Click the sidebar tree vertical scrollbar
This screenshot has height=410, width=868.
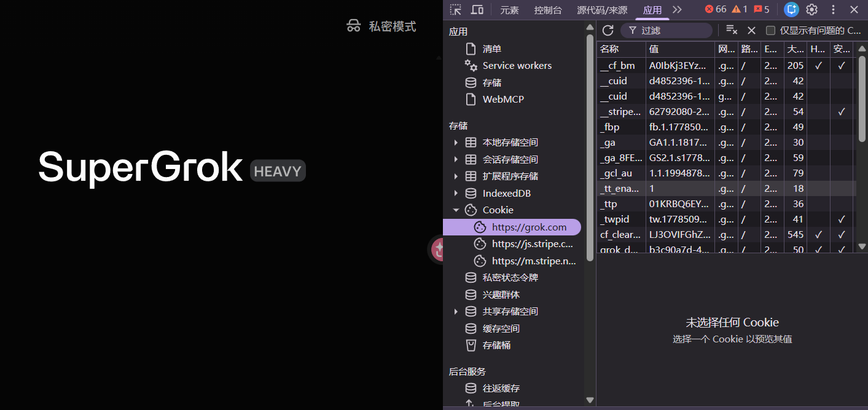[590, 148]
